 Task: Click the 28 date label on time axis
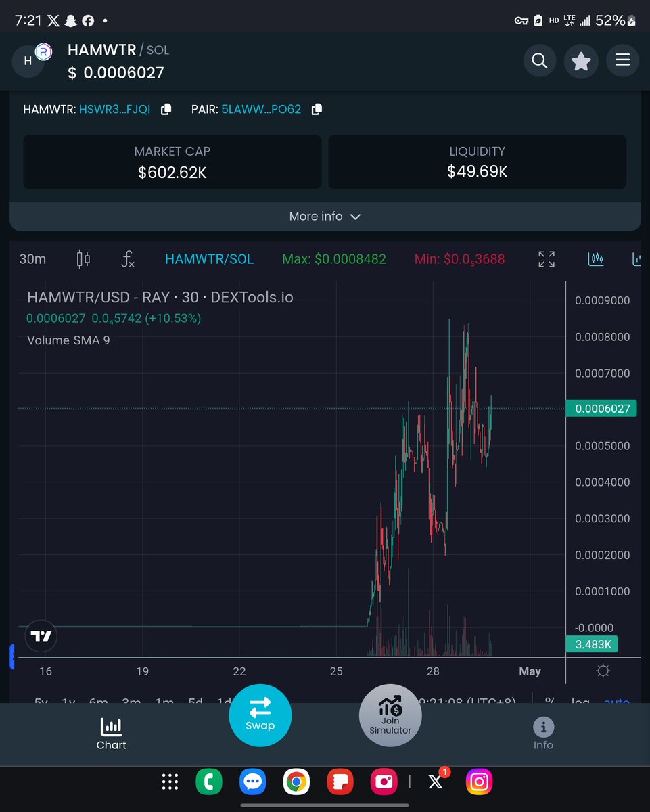[433, 671]
